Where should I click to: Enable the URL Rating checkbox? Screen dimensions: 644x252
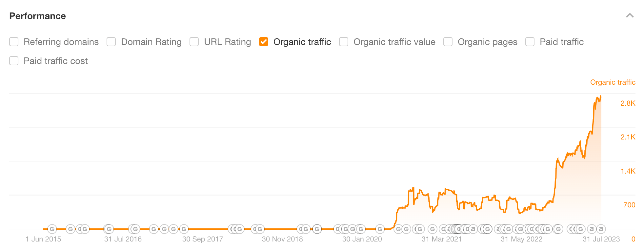[x=194, y=42]
